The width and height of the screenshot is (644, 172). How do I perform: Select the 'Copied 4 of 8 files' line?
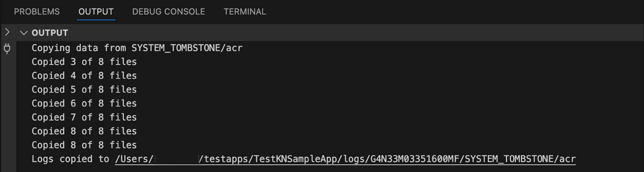[x=84, y=76]
